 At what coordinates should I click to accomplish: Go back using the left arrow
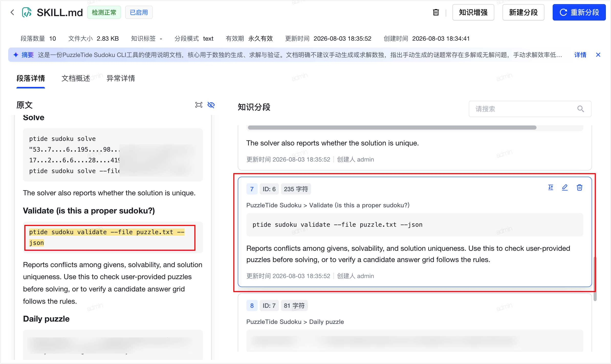pos(12,12)
